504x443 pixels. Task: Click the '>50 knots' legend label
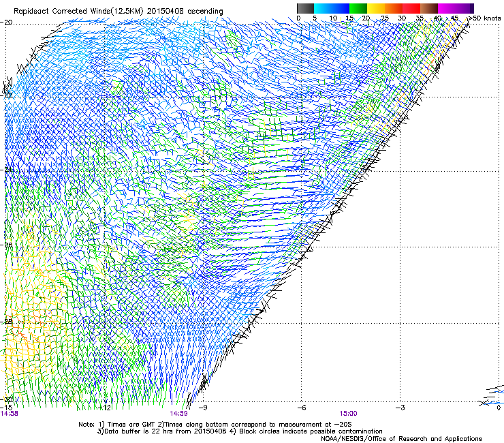pyautogui.click(x=485, y=18)
